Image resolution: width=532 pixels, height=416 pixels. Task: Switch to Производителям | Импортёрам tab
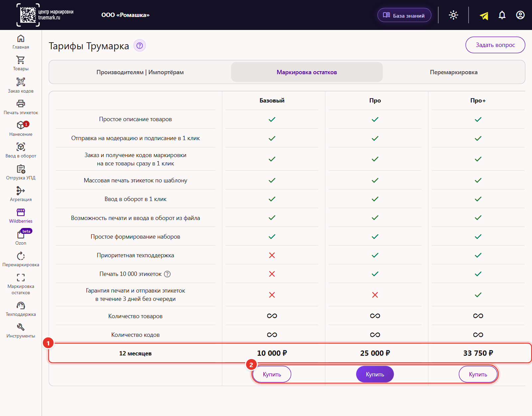click(140, 72)
